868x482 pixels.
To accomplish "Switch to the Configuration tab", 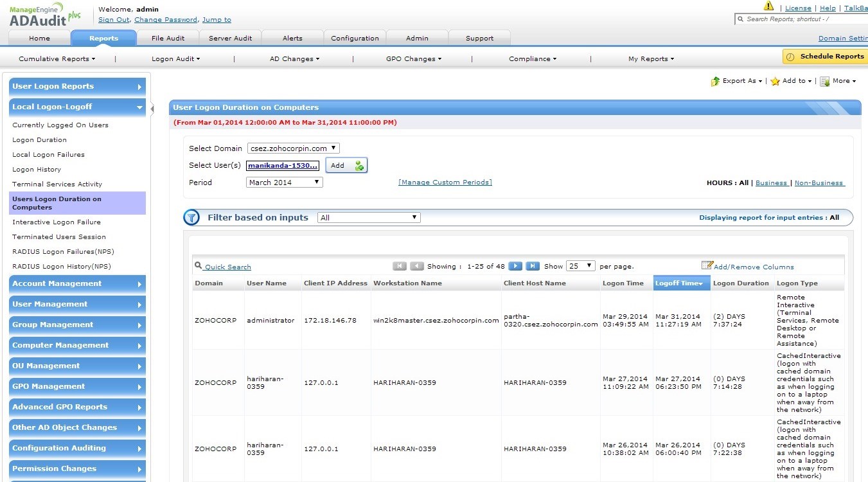I will [355, 38].
